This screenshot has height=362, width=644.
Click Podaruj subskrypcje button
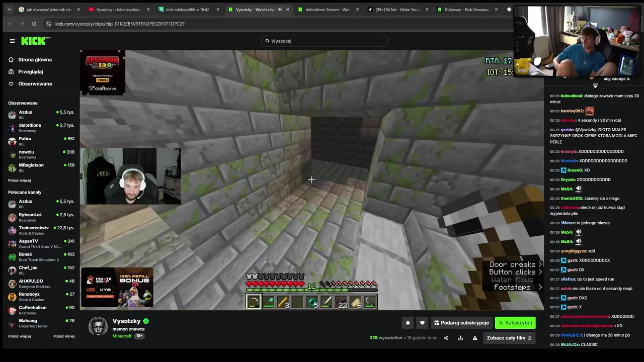point(461,323)
